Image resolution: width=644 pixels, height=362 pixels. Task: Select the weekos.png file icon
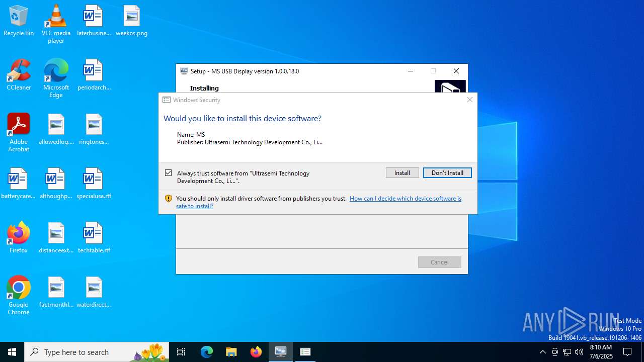(131, 21)
